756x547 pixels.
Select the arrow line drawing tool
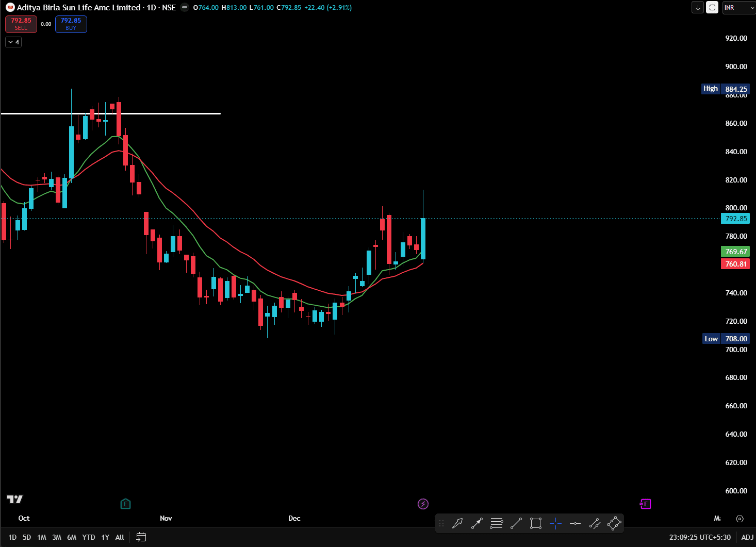(477, 524)
